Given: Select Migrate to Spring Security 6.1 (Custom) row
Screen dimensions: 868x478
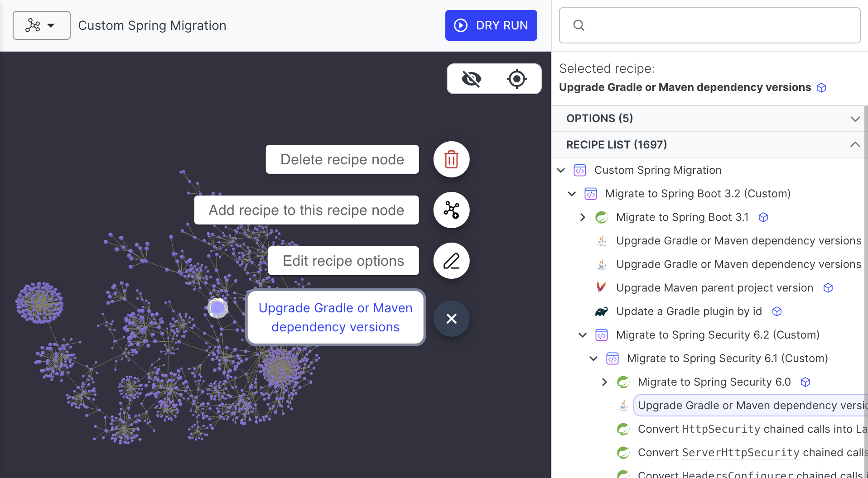Looking at the screenshot, I should [x=727, y=358].
